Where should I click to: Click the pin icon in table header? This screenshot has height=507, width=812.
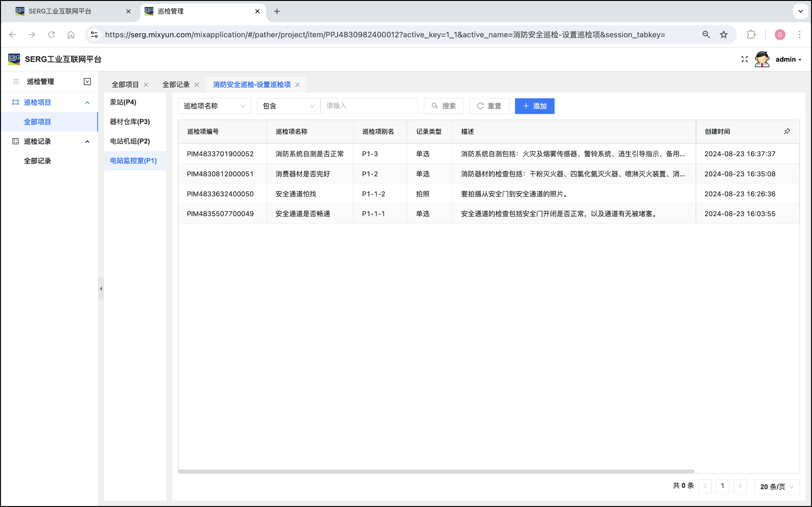coord(787,131)
